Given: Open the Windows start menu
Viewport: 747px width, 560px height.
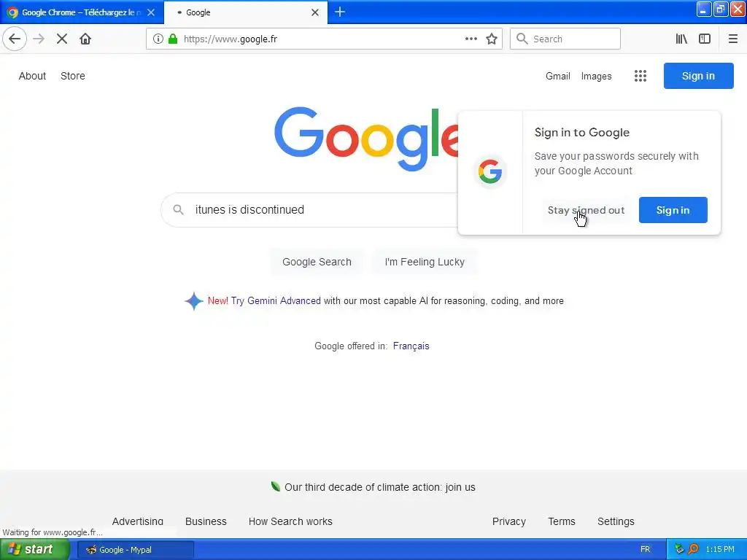Looking at the screenshot, I should click(x=35, y=550).
